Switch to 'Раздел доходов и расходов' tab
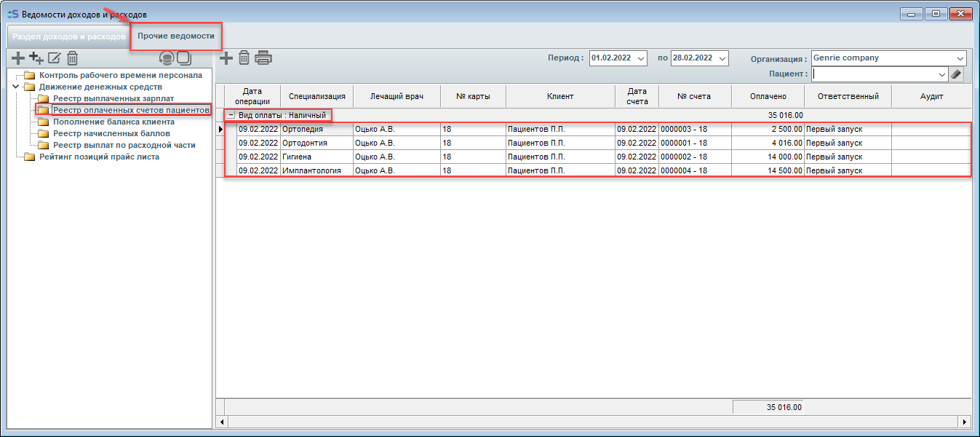This screenshot has width=980, height=437. (68, 36)
